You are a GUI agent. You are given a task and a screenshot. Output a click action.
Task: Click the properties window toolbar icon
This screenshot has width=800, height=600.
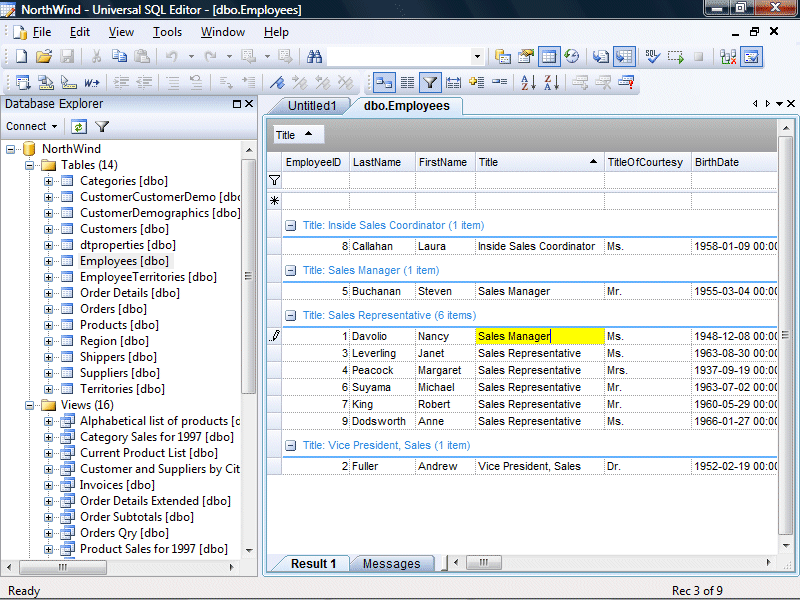point(526,57)
